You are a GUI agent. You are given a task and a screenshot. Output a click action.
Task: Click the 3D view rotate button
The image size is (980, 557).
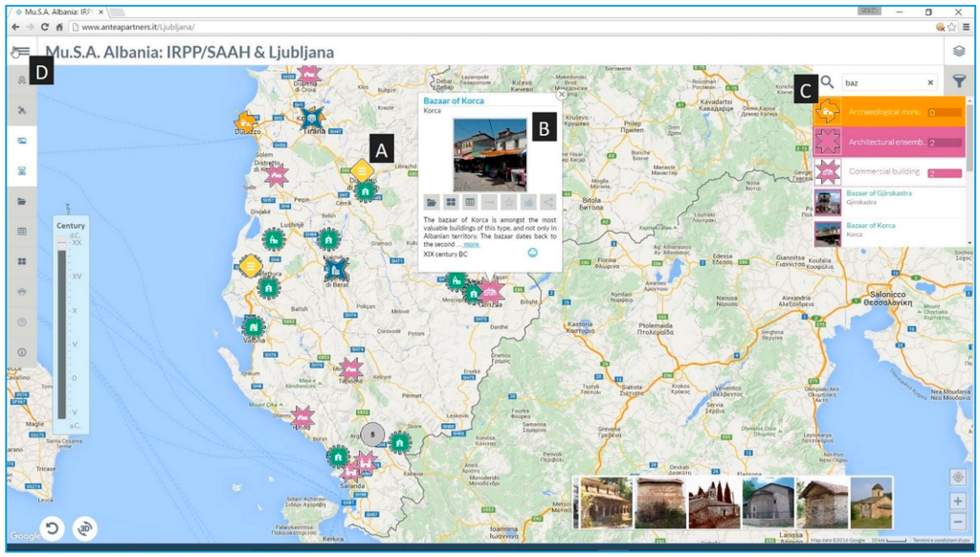[x=86, y=527]
